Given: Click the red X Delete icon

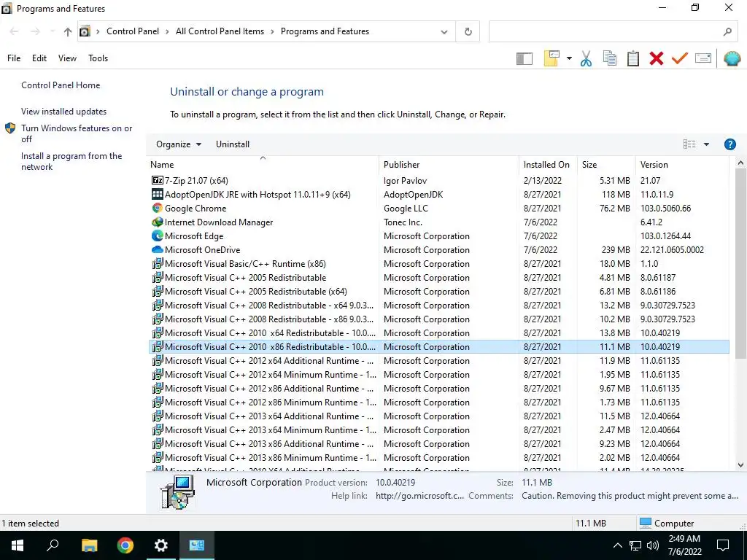Looking at the screenshot, I should (656, 58).
